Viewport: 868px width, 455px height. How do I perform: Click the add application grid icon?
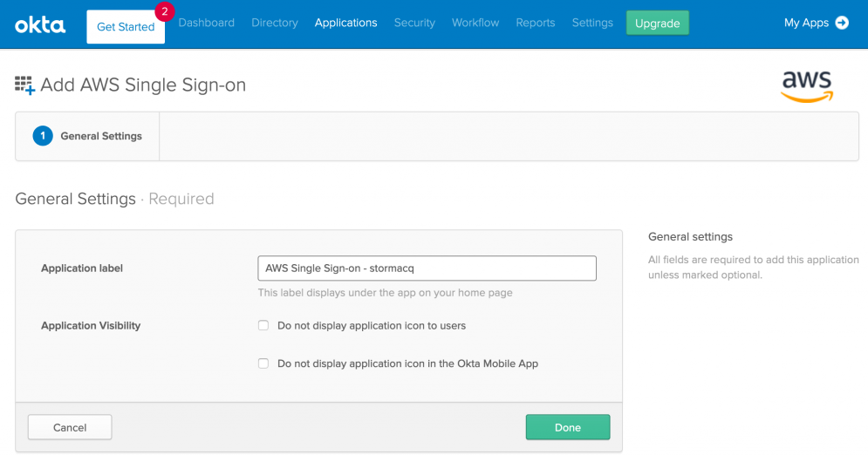click(25, 85)
